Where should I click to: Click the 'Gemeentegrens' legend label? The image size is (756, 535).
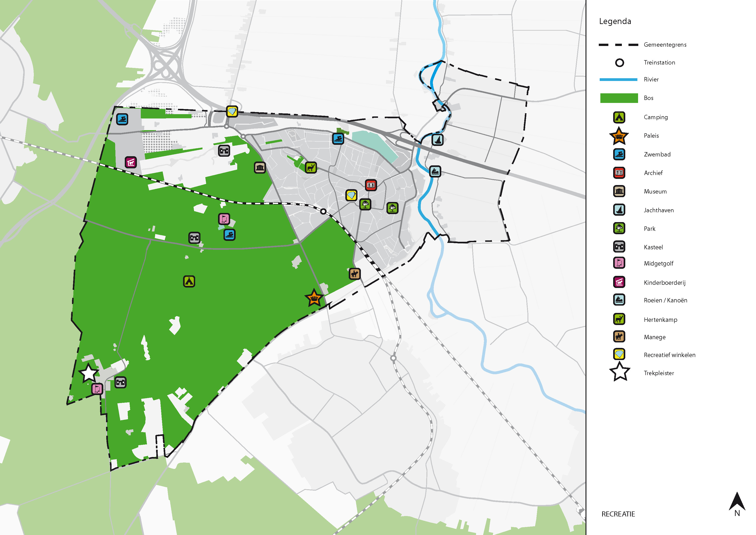[x=665, y=45]
